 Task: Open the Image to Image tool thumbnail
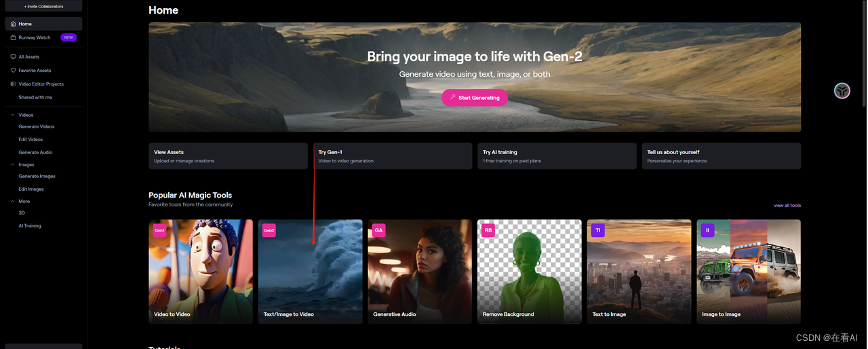749,271
